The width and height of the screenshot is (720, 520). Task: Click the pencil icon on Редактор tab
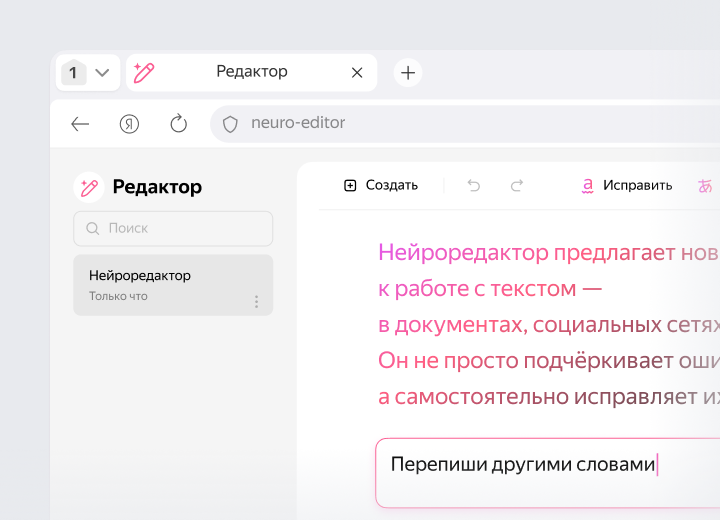coord(144,73)
